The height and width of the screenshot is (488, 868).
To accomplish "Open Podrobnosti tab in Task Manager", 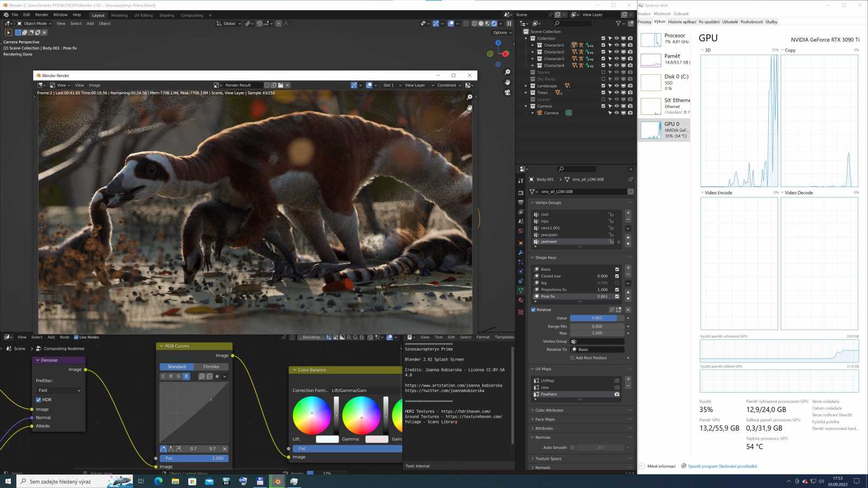I will 751,22.
